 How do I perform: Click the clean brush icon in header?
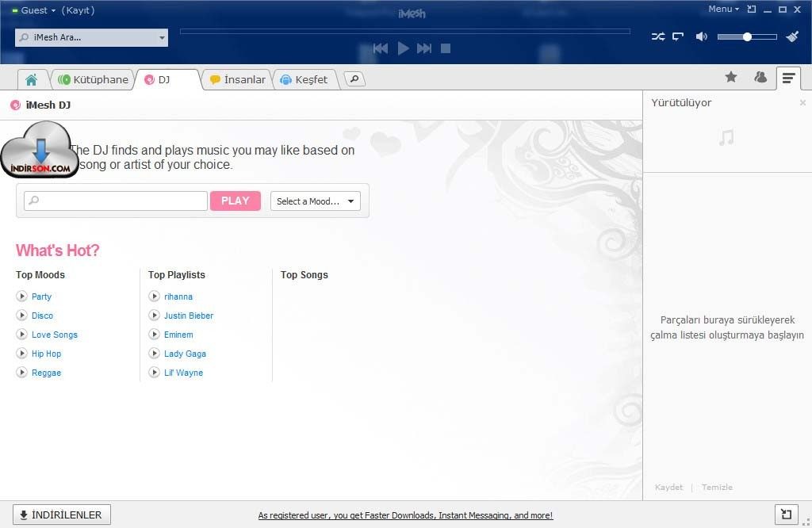(792, 36)
